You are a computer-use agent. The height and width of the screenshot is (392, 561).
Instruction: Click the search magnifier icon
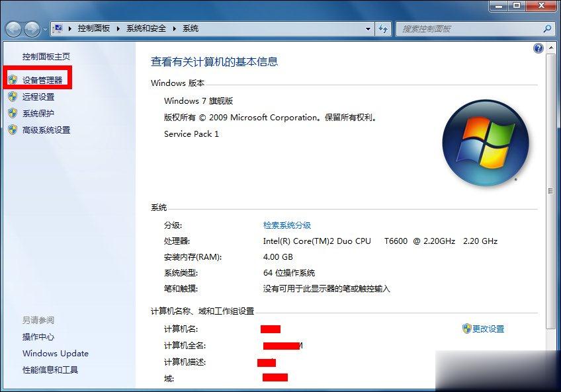pyautogui.click(x=547, y=28)
